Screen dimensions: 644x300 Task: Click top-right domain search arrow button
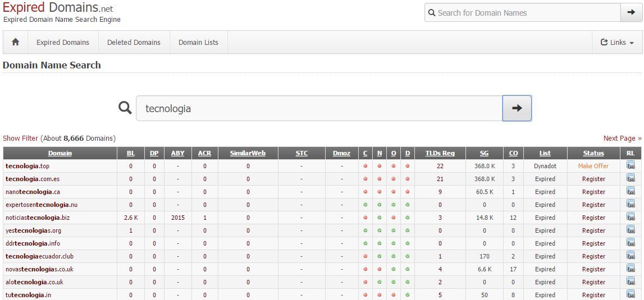click(x=631, y=12)
